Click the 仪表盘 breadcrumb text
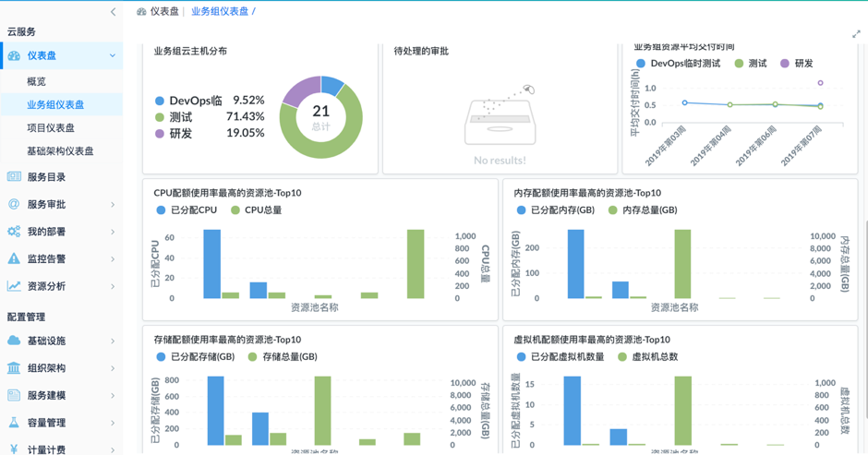868x455 pixels. pyautogui.click(x=164, y=12)
